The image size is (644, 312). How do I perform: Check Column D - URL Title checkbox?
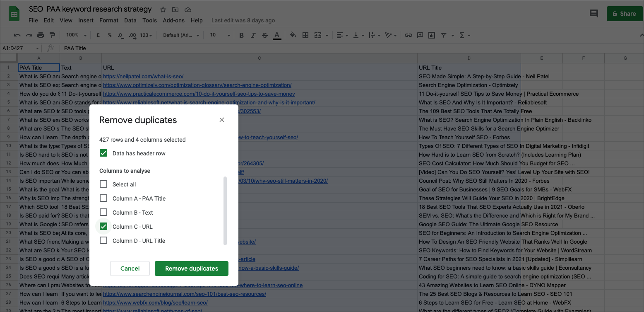tap(103, 241)
